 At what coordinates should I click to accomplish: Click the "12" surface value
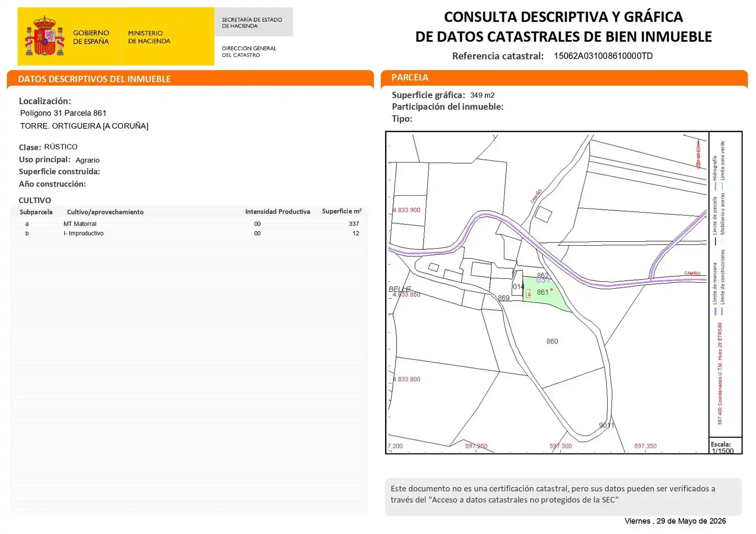356,233
